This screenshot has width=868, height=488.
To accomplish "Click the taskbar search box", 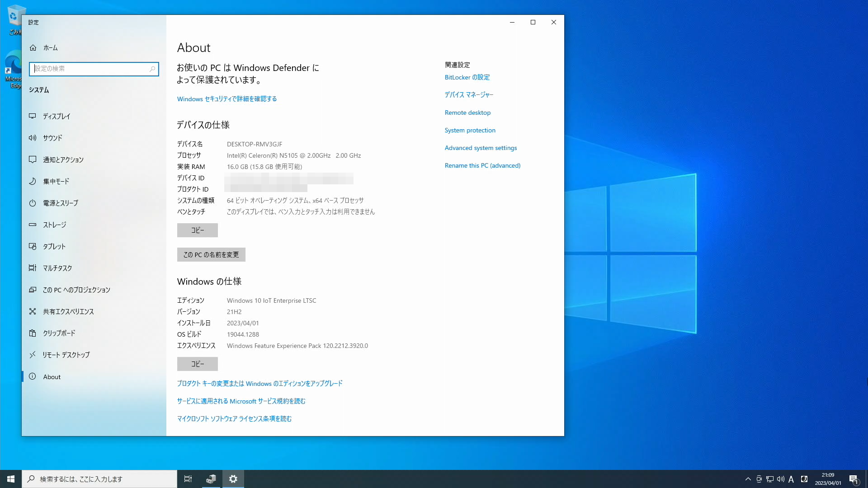I will [99, 479].
